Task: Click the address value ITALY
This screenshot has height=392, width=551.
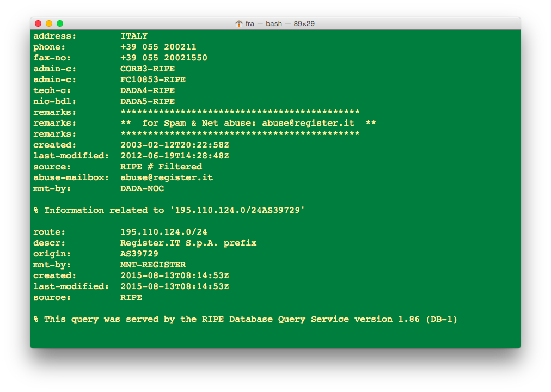Action: 133,35
